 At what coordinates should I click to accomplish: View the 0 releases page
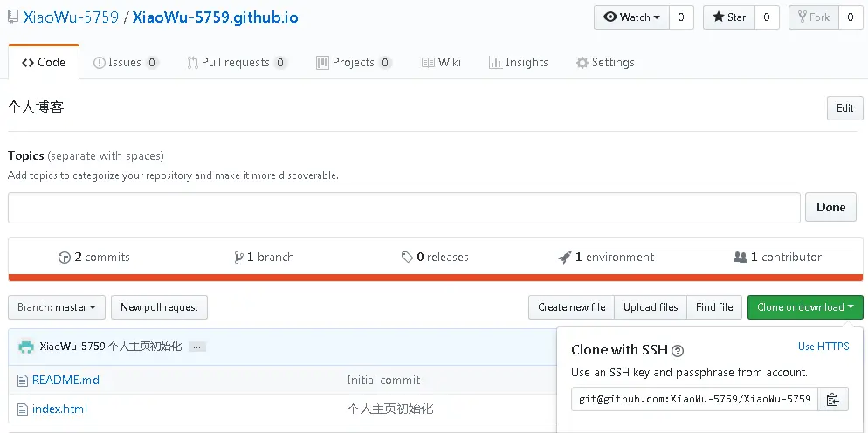coord(435,257)
